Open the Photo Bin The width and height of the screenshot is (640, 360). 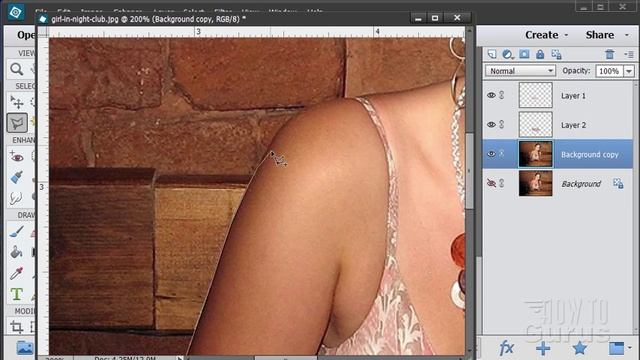tap(25, 348)
